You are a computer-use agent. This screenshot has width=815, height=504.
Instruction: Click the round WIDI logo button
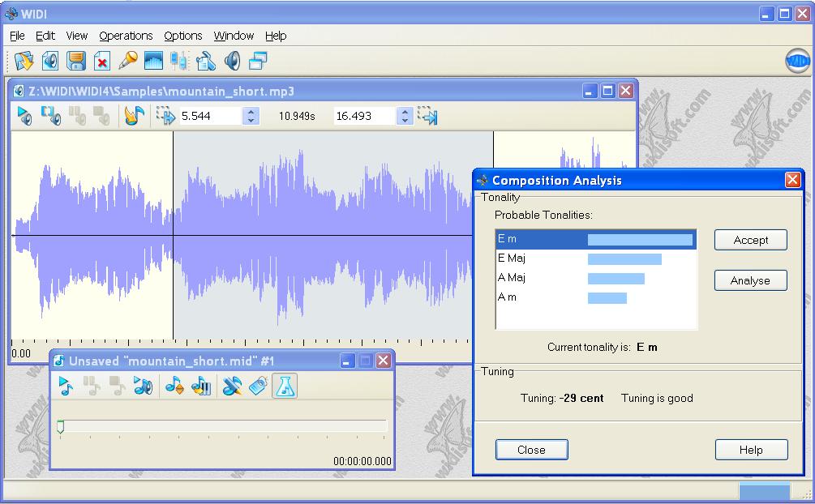tap(797, 61)
